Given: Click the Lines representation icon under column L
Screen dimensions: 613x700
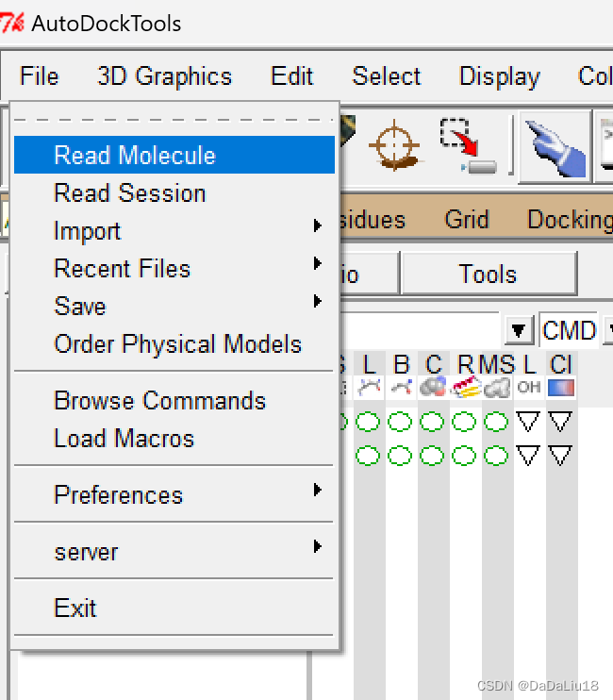Looking at the screenshot, I should point(370,387).
